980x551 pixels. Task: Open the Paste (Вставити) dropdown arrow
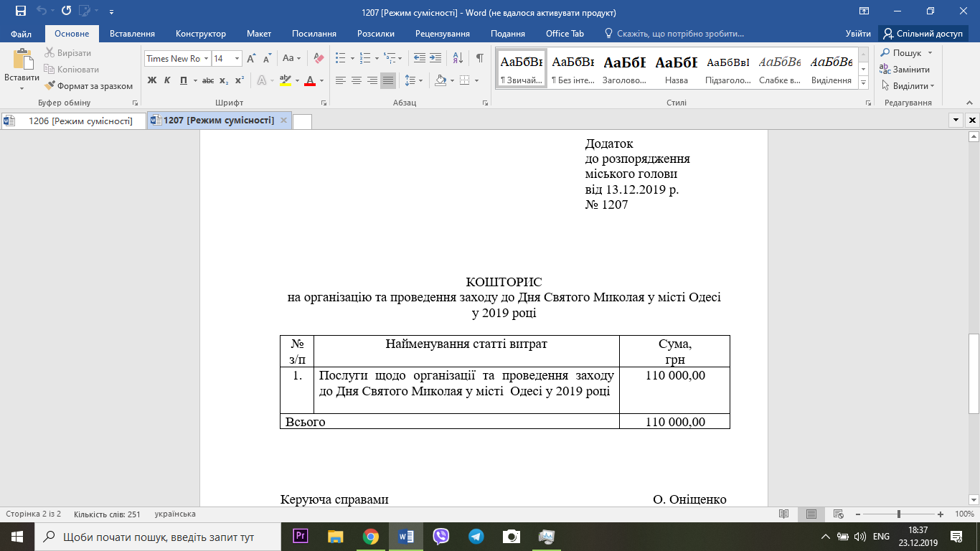(22, 88)
